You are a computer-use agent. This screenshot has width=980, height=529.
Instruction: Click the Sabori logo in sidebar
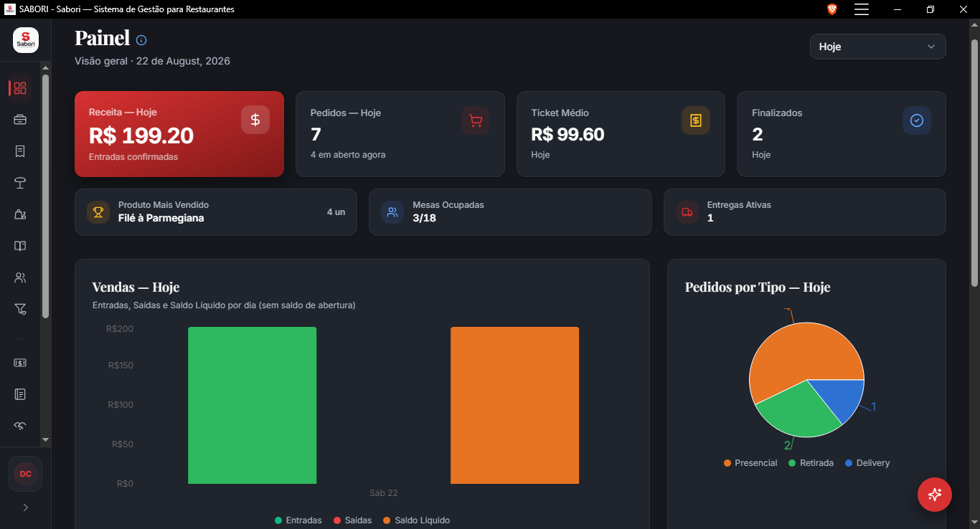tap(26, 40)
